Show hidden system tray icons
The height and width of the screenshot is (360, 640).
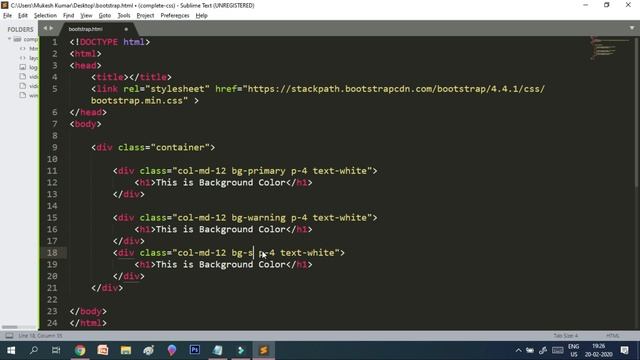coord(518,350)
